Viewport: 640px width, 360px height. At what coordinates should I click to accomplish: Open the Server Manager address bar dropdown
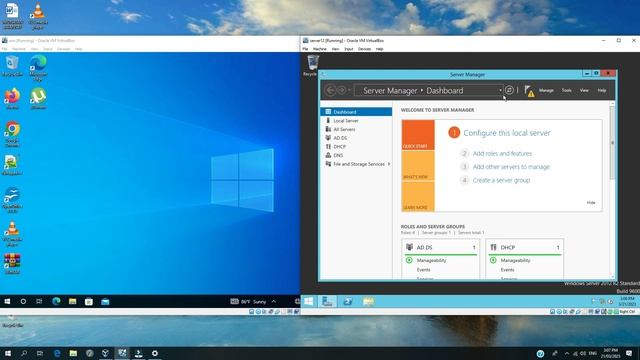coord(500,91)
